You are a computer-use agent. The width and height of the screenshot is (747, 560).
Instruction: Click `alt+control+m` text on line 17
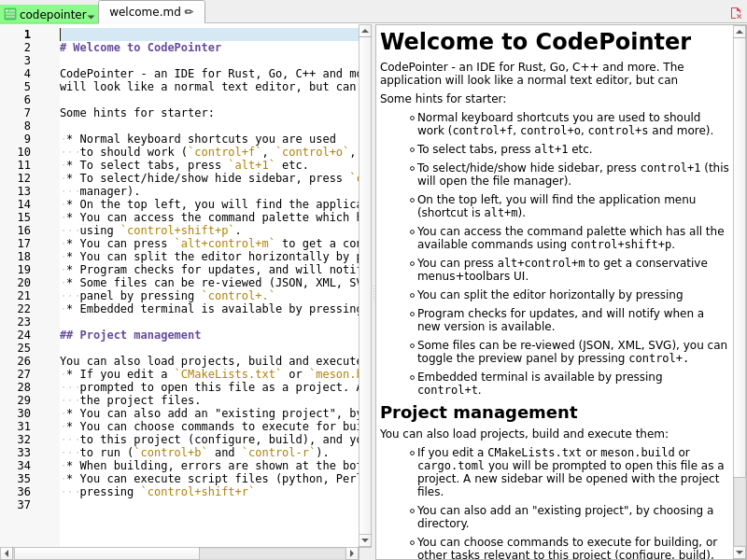224,244
